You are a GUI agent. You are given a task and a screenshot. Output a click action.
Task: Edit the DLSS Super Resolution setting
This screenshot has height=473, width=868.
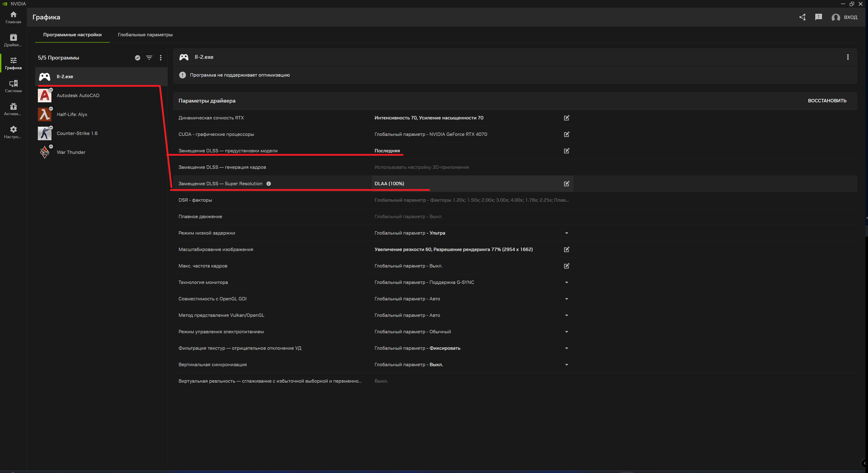point(566,184)
